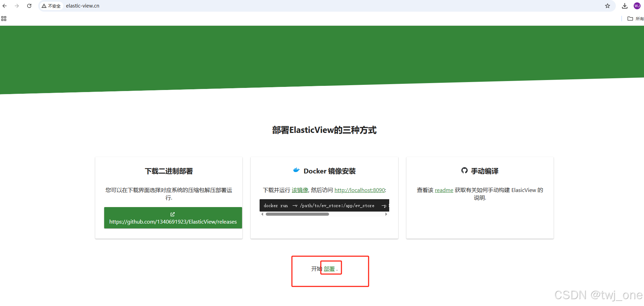
Task: Click the 您可以在下载界面选择 description text
Action: click(169, 194)
